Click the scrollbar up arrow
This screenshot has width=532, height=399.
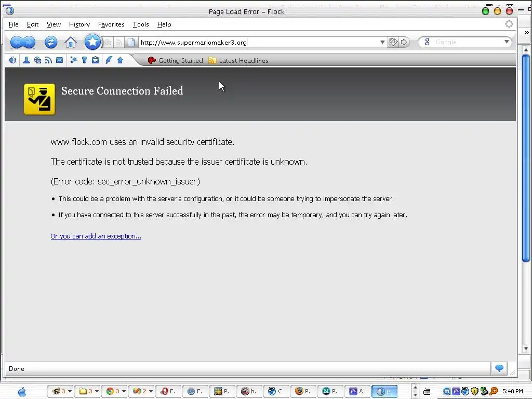pos(526,49)
